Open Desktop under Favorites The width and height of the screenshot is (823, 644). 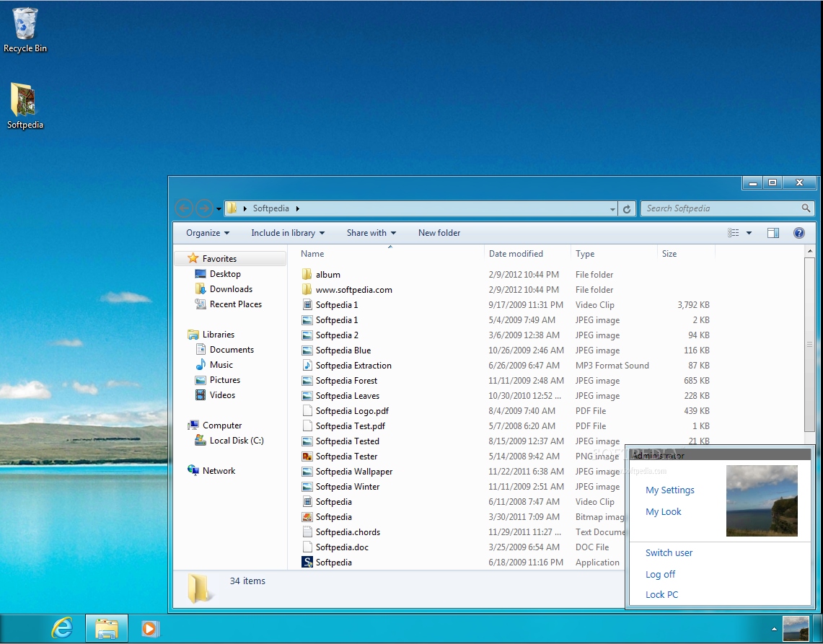pyautogui.click(x=225, y=274)
